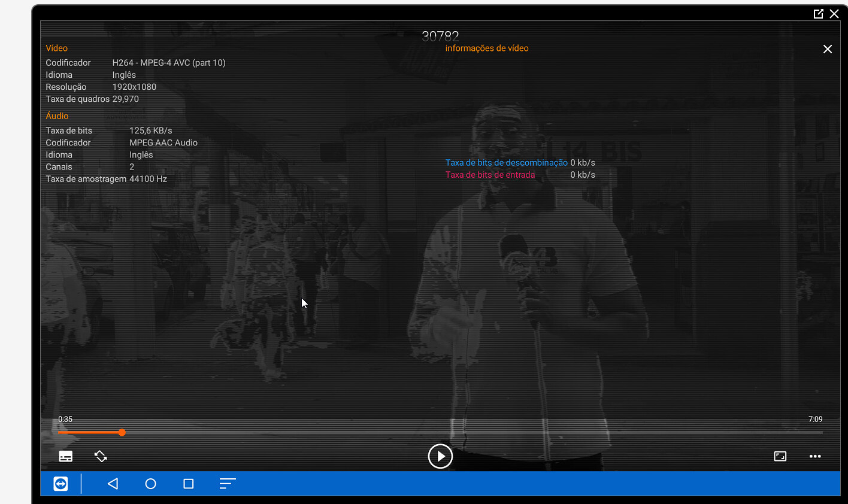Click the 'informações de vídeo' heading

[x=486, y=48]
